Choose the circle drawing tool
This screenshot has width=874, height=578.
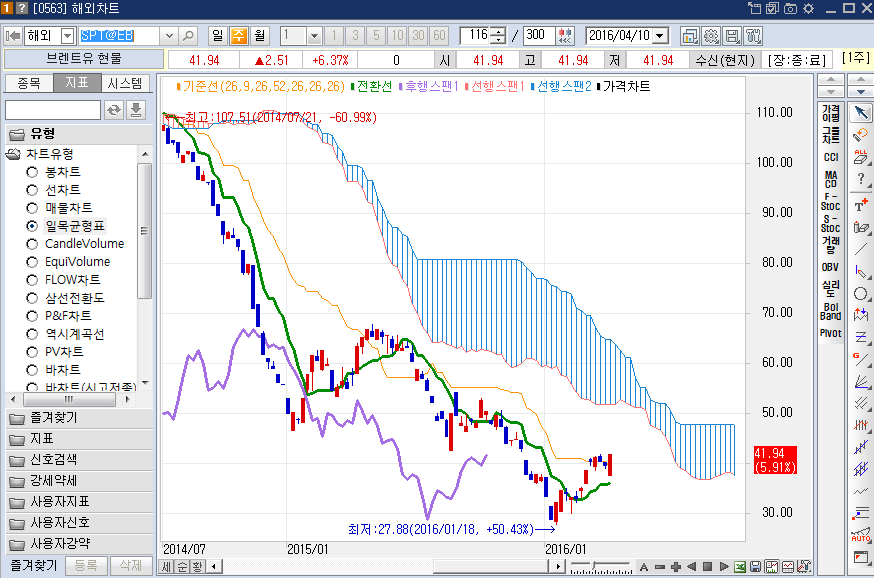coord(860,293)
